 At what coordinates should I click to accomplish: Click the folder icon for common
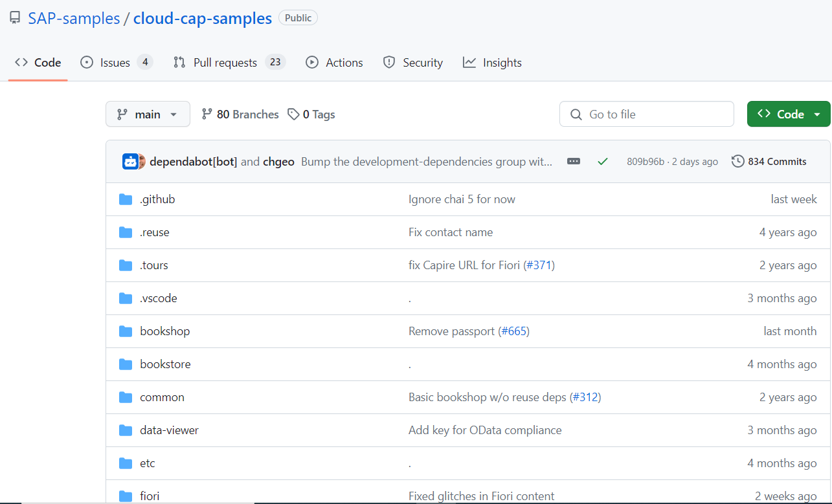[126, 397]
